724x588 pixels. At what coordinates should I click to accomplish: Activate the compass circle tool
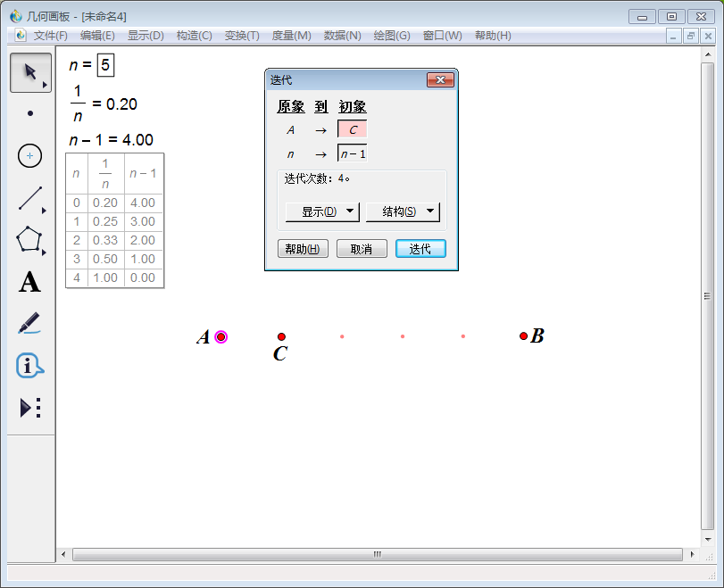click(x=29, y=155)
